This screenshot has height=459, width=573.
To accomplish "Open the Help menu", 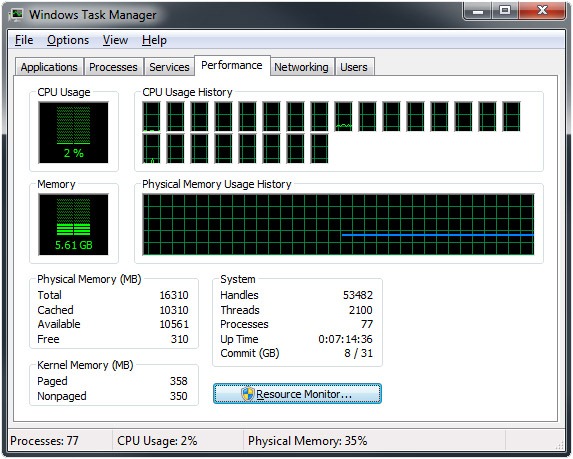I will click(x=154, y=40).
